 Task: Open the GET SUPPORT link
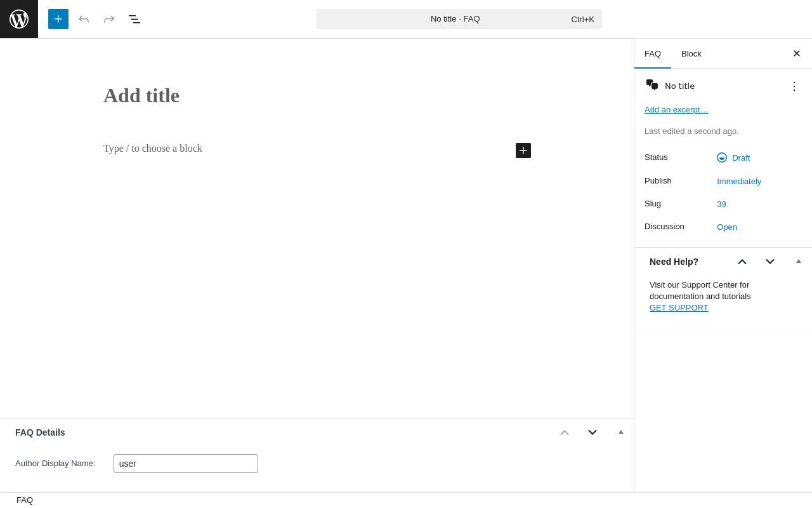pyautogui.click(x=679, y=308)
